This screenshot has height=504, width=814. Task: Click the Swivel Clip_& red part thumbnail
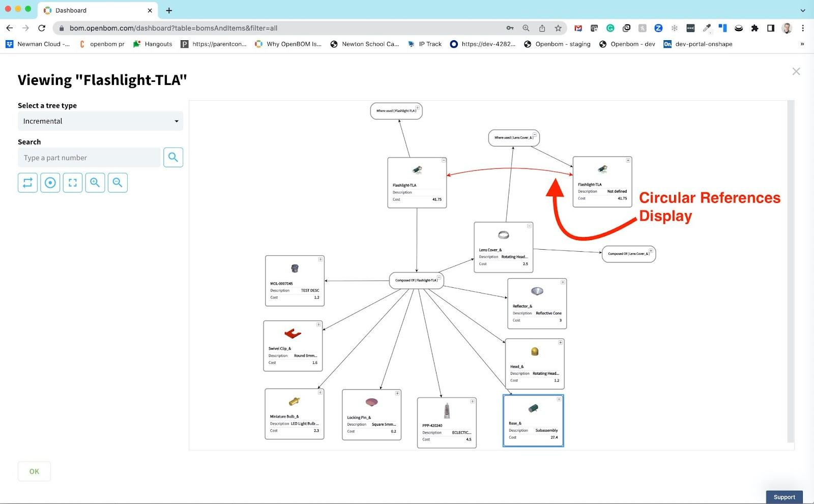(x=293, y=334)
